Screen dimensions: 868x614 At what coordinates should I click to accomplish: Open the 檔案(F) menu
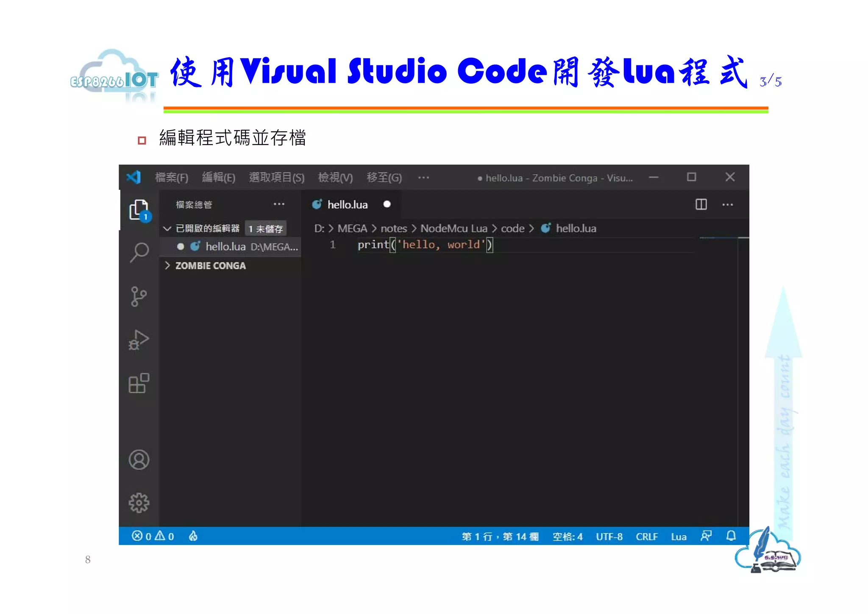coord(172,177)
